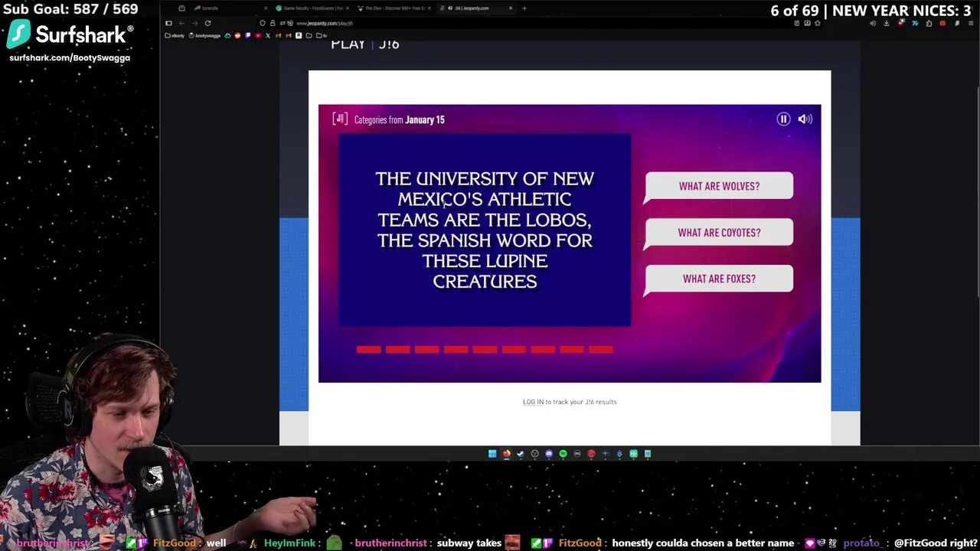
Task: Open a new browser tab
Action: point(524,8)
